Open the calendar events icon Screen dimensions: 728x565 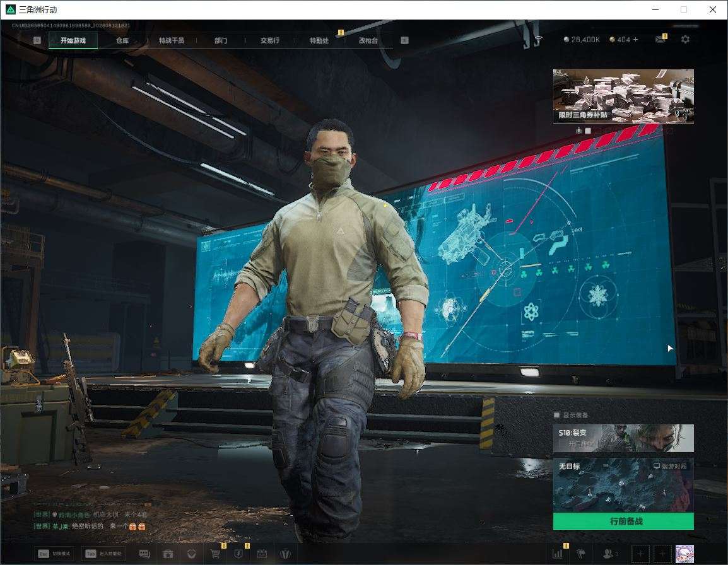pyautogui.click(x=262, y=554)
